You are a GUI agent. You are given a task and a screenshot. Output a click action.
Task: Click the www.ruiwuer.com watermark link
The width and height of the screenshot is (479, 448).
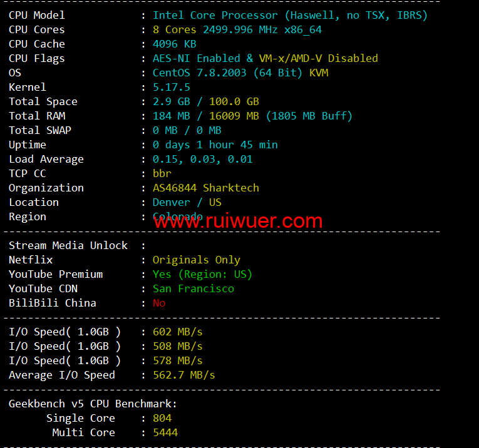click(x=238, y=221)
